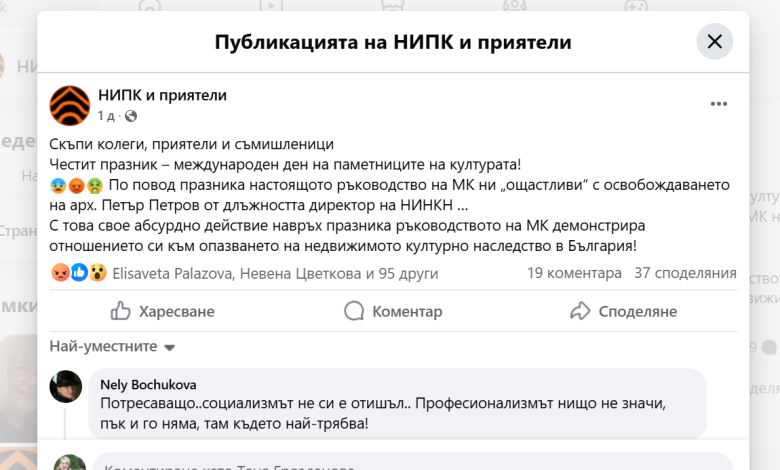Click the wow reaction emoji icon

tap(97, 273)
